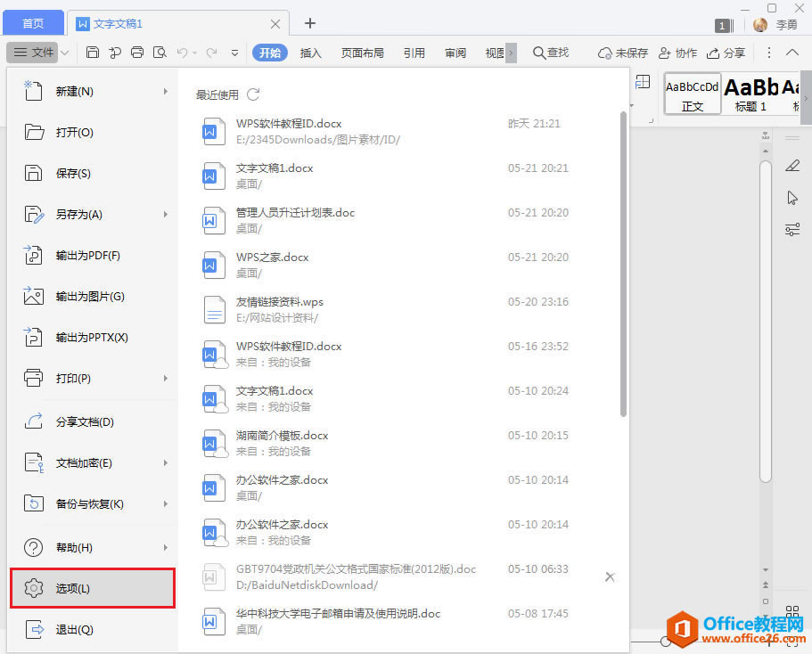Image resolution: width=812 pixels, height=654 pixels.
Task: Click the Print Preview toolbar icon
Action: [x=160, y=53]
